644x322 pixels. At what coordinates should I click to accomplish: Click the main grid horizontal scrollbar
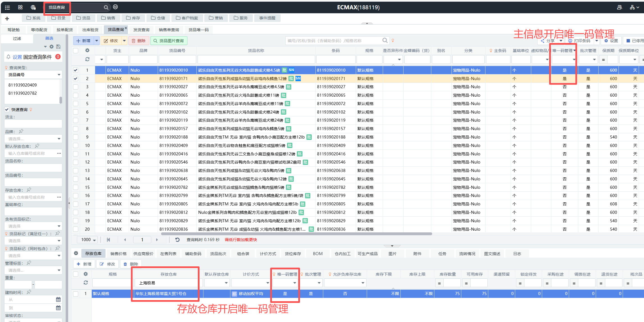[296, 234]
